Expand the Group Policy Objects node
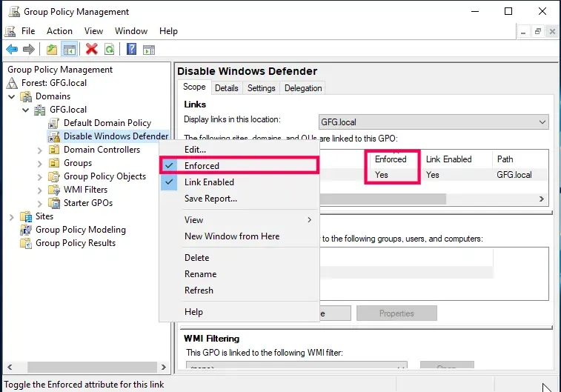 [40, 176]
